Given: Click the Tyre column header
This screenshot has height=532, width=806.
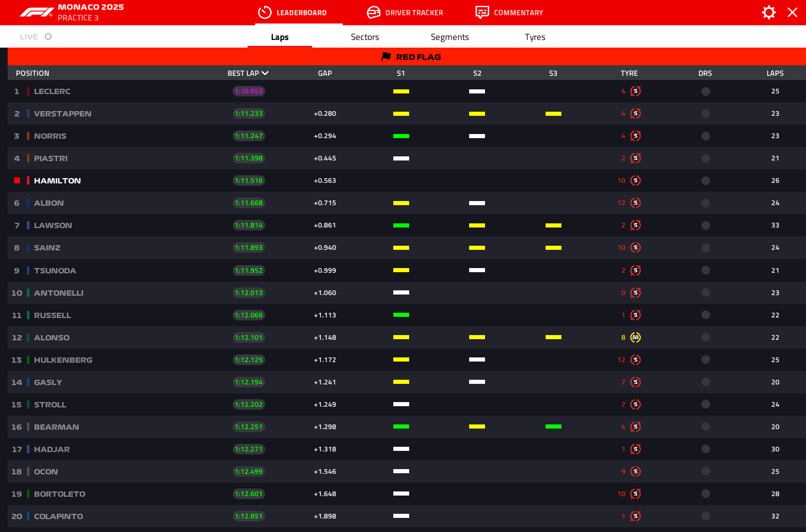Looking at the screenshot, I should [629, 73].
